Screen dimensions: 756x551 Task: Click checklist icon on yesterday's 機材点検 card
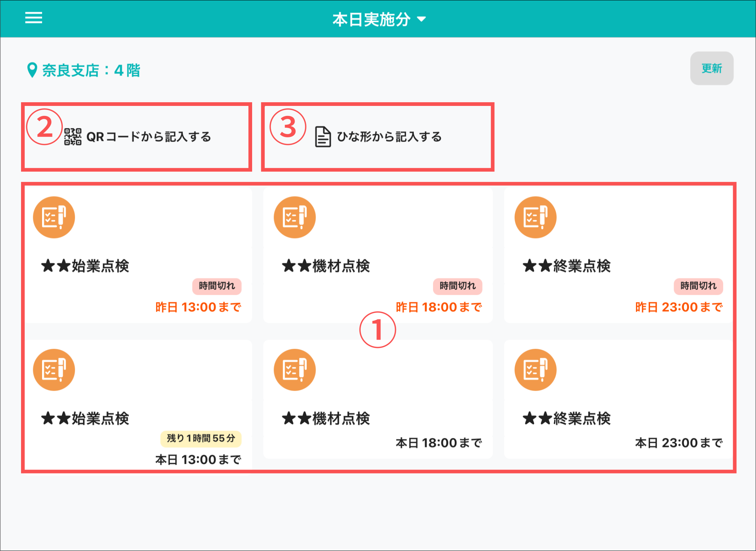tap(295, 217)
